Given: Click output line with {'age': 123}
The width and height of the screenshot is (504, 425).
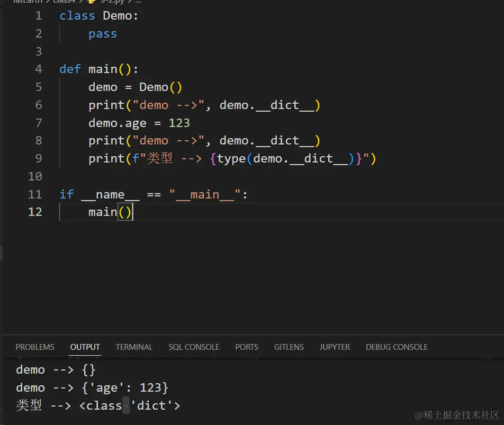Looking at the screenshot, I should (x=92, y=388).
